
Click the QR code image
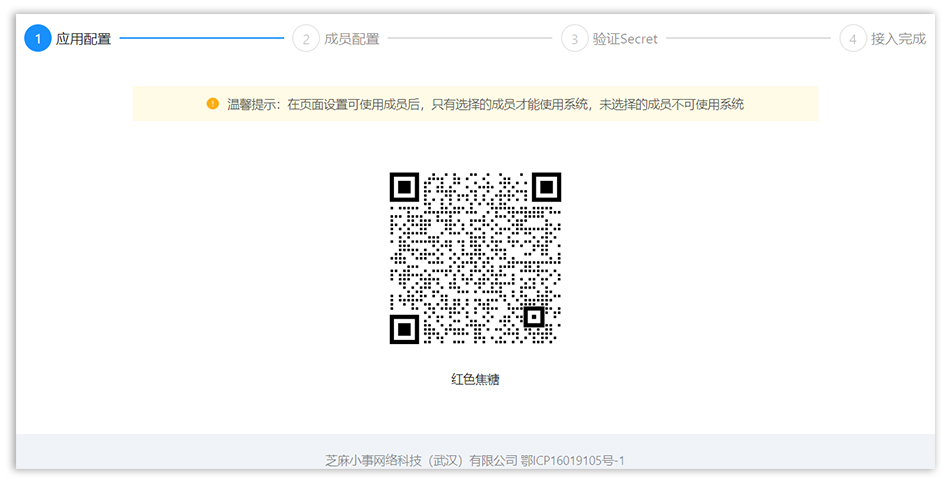point(475,258)
